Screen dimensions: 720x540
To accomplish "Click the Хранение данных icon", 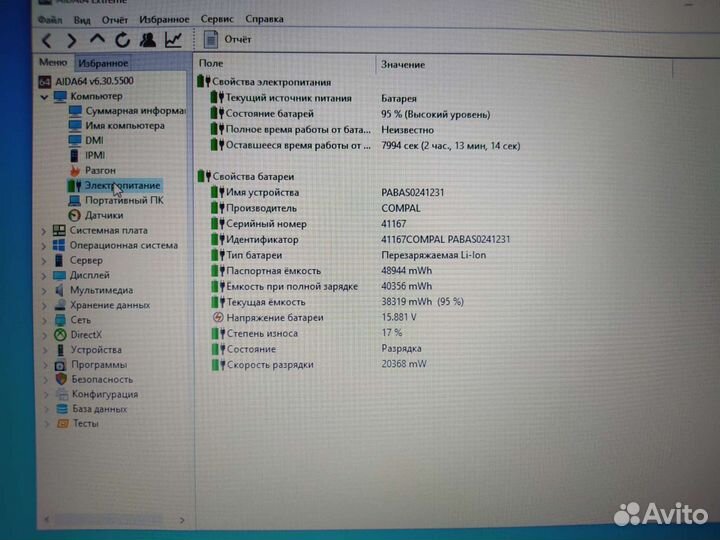I will 60,305.
